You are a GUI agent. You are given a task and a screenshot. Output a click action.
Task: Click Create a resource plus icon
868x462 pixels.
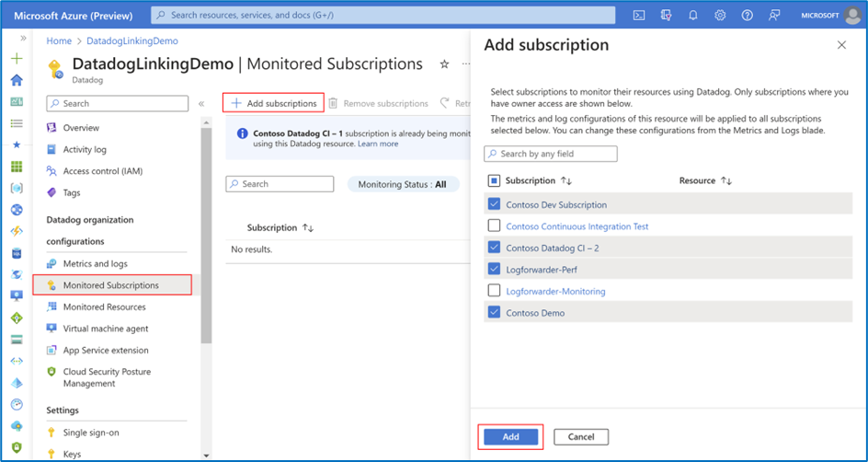point(17,58)
